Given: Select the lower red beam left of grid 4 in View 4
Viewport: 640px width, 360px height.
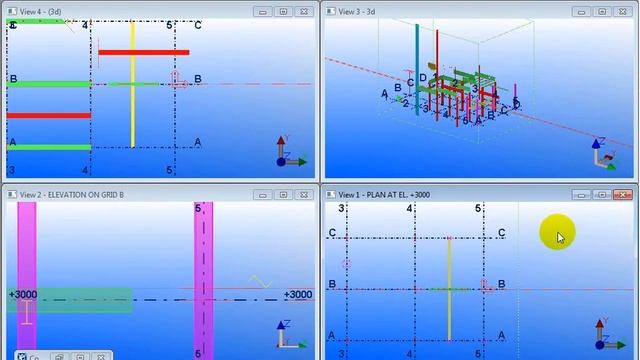Looking at the screenshot, I should (x=49, y=116).
